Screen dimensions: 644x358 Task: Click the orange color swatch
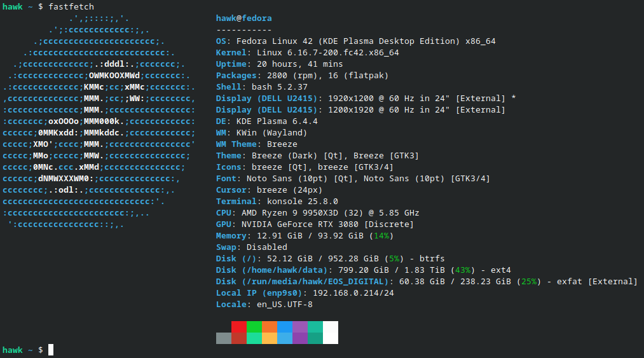click(x=270, y=327)
